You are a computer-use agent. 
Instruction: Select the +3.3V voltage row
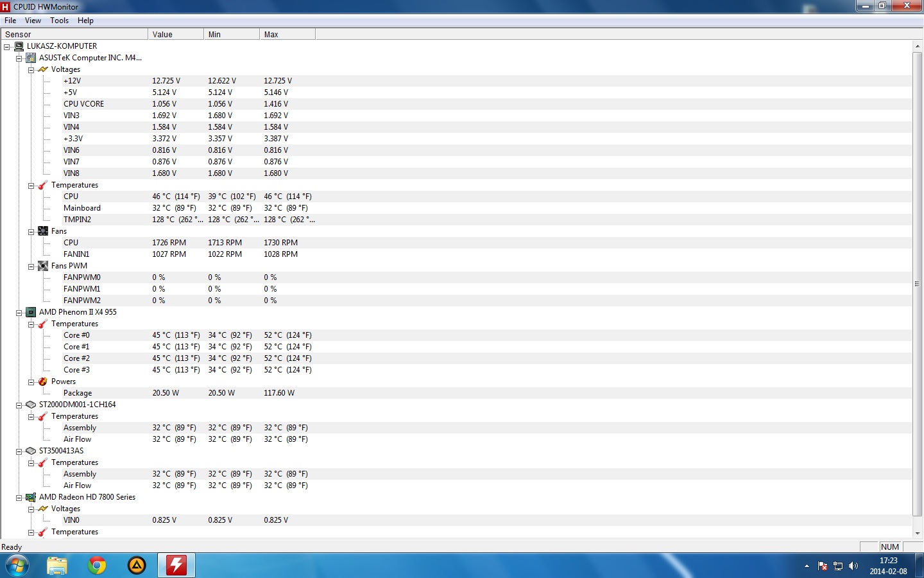(x=456, y=139)
